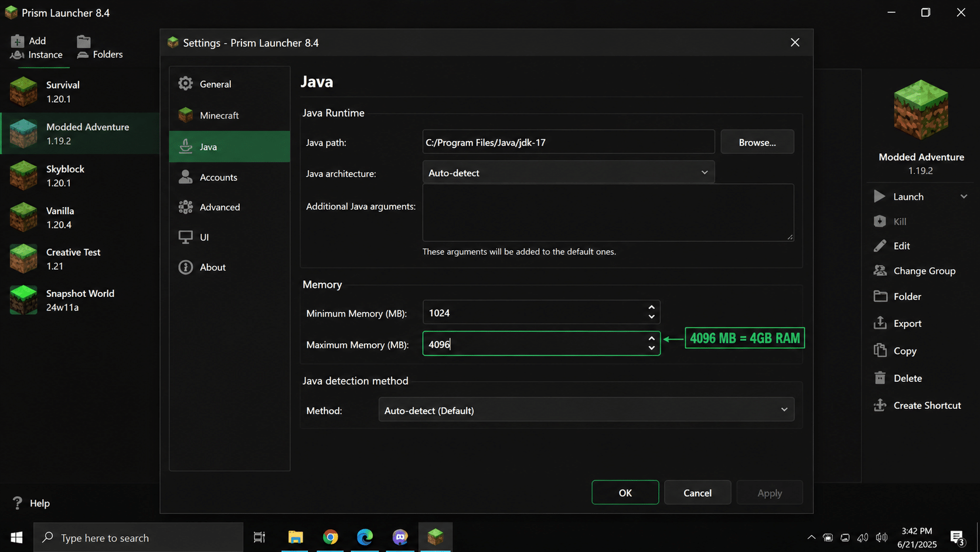Click the Kill instance icon
The image size is (980, 552).
tap(880, 221)
